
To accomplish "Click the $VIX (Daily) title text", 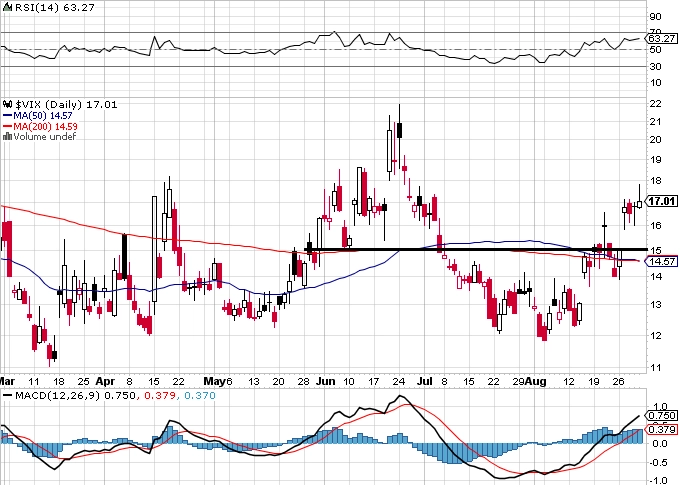I will [49, 105].
